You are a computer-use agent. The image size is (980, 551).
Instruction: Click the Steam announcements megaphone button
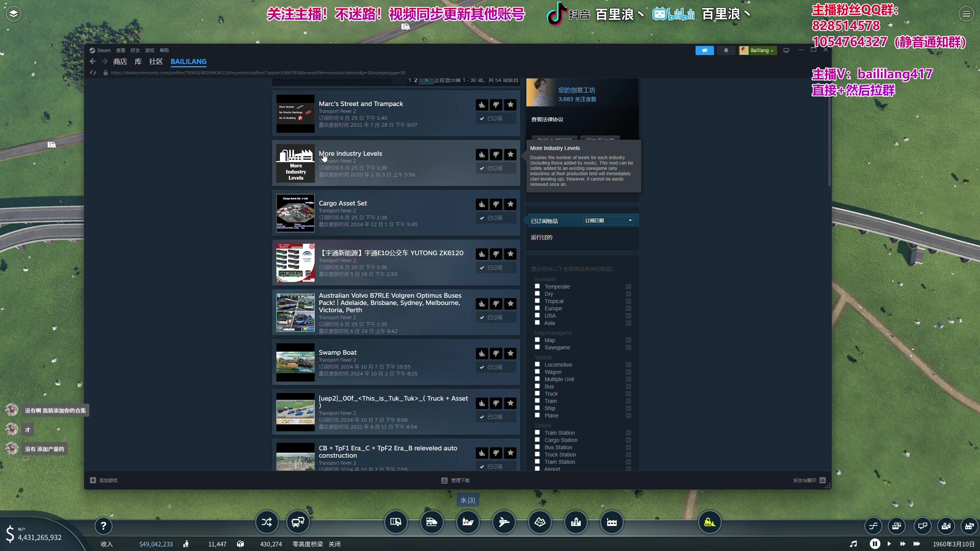point(704,51)
